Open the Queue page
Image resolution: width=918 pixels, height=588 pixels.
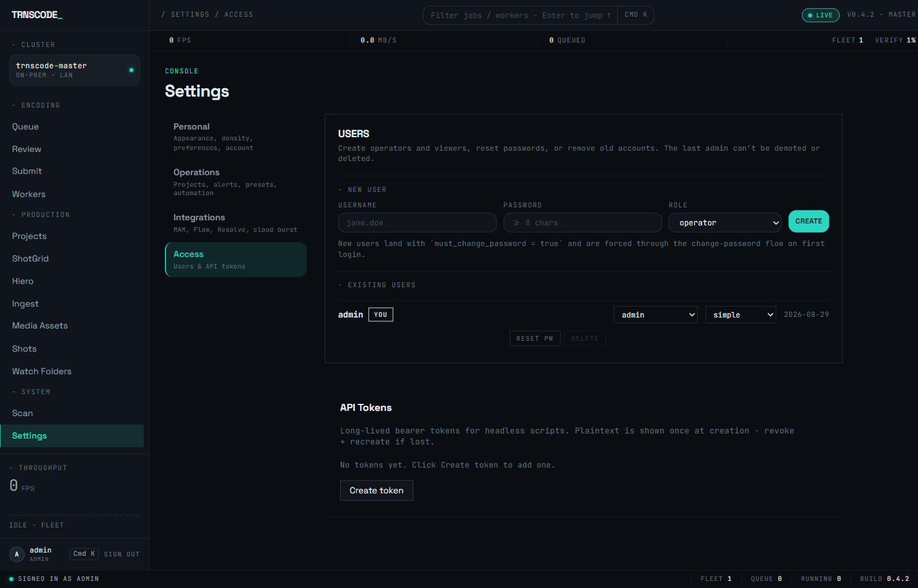pos(25,127)
